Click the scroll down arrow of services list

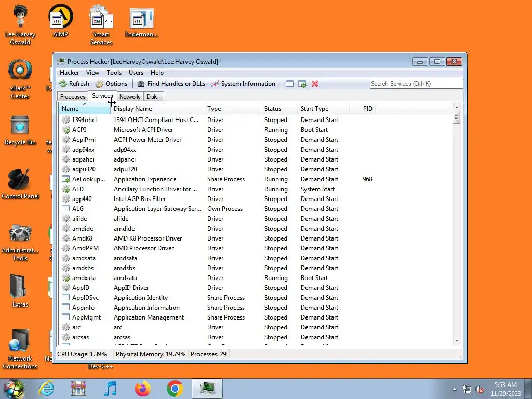[457, 341]
